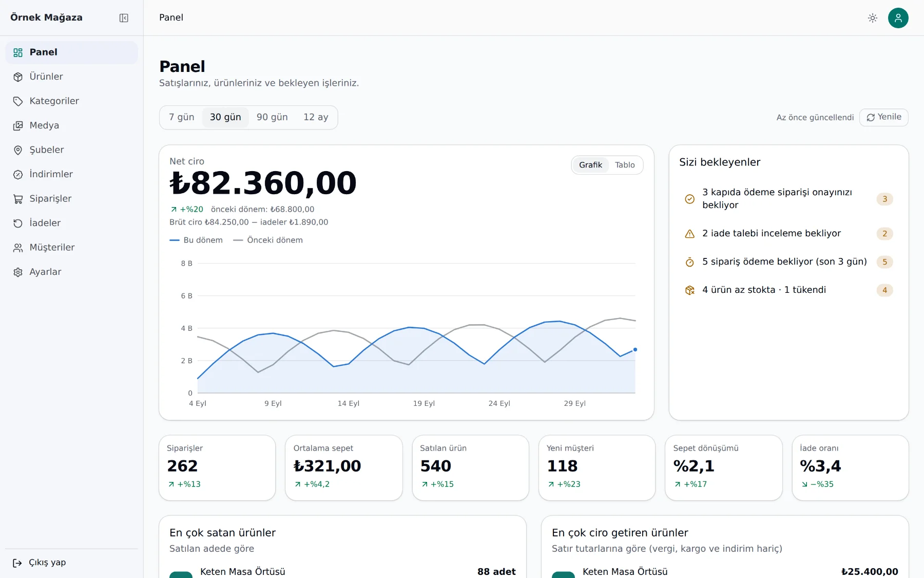Viewport: 924px width, 578px height.
Task: Open '2 iade talebi inceleme bekliyor'
Action: click(x=789, y=234)
